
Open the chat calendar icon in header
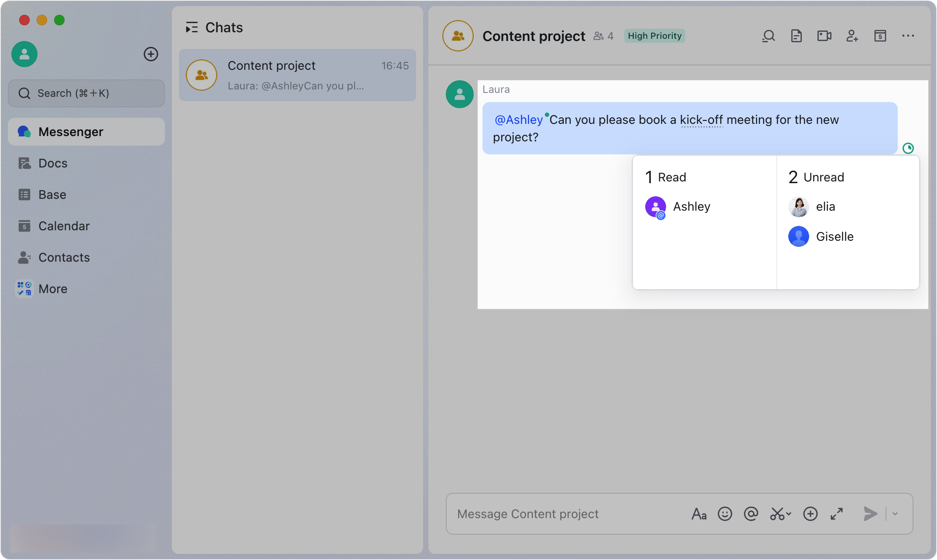[x=880, y=36]
